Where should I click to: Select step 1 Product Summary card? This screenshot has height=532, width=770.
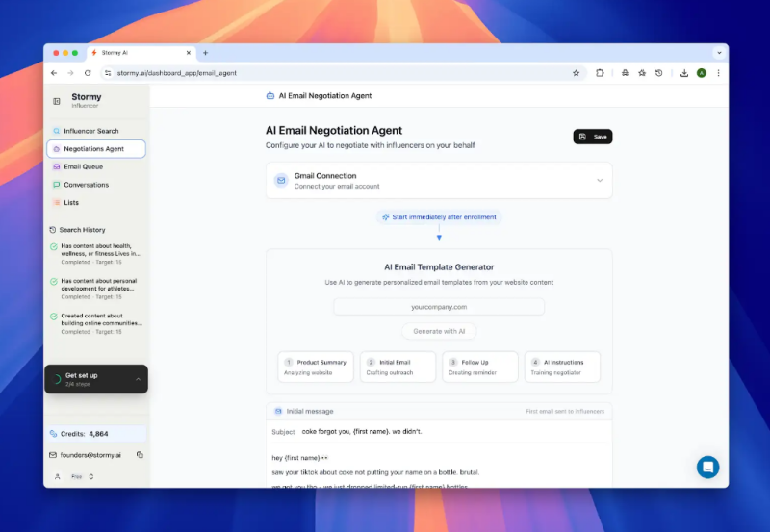click(316, 367)
